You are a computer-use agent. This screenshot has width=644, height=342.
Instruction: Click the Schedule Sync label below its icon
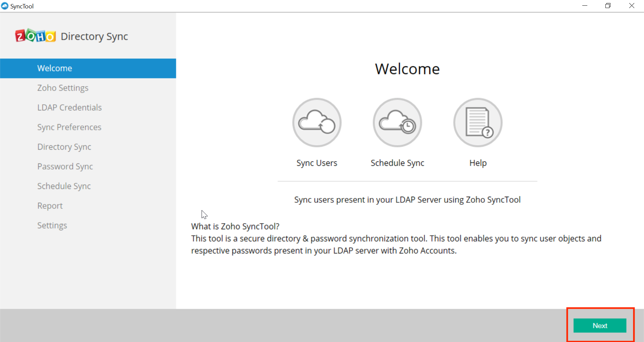[x=397, y=163]
